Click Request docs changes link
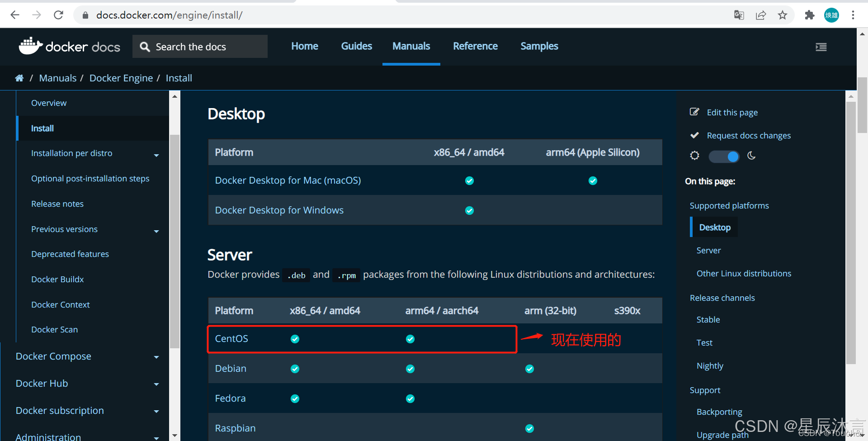Screen dimensions: 868x441 coord(749,136)
